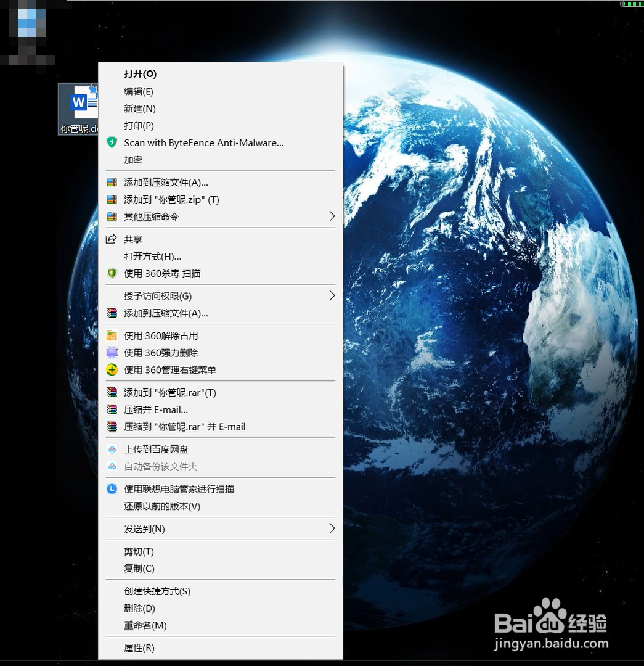Select 使用 360管理右键菜单

(221, 370)
